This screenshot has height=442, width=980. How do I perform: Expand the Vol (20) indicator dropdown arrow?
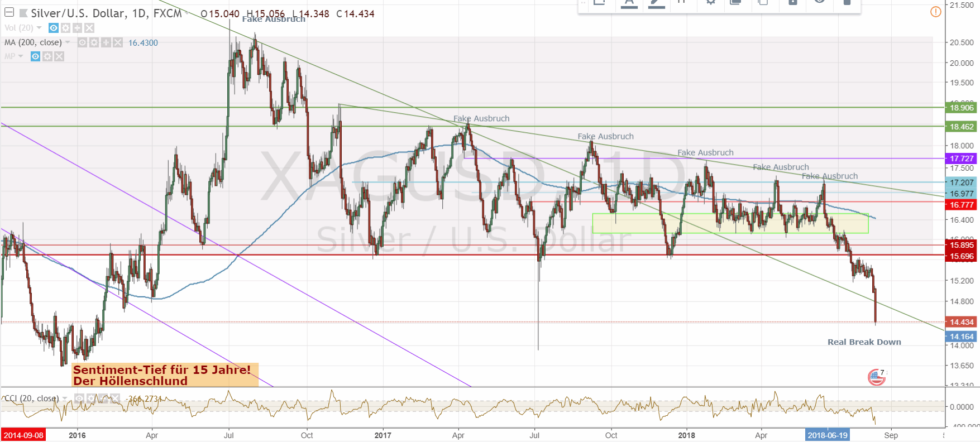coord(39,28)
